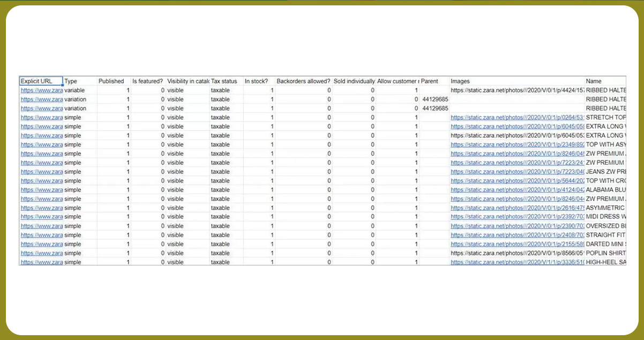The image size is (644, 340).
Task: Open the image link containing 2390/703
Action: tap(517, 226)
